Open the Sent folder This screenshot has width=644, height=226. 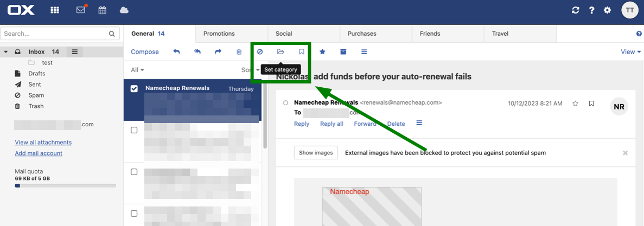point(35,84)
